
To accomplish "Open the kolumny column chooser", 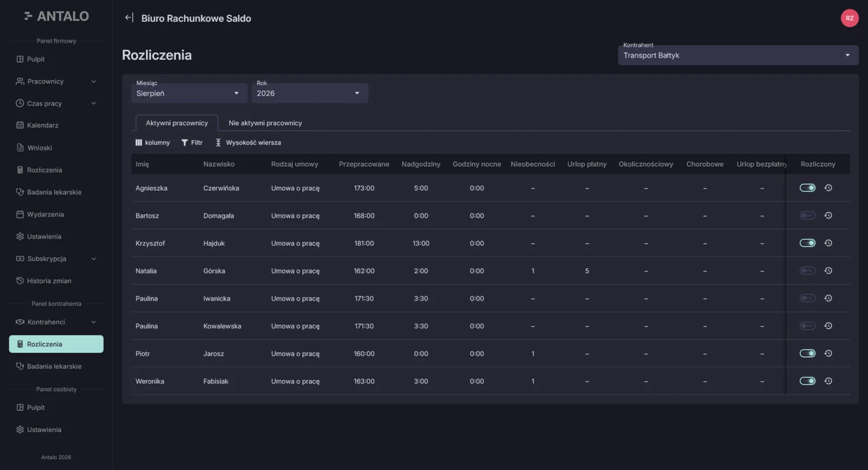I will (152, 143).
